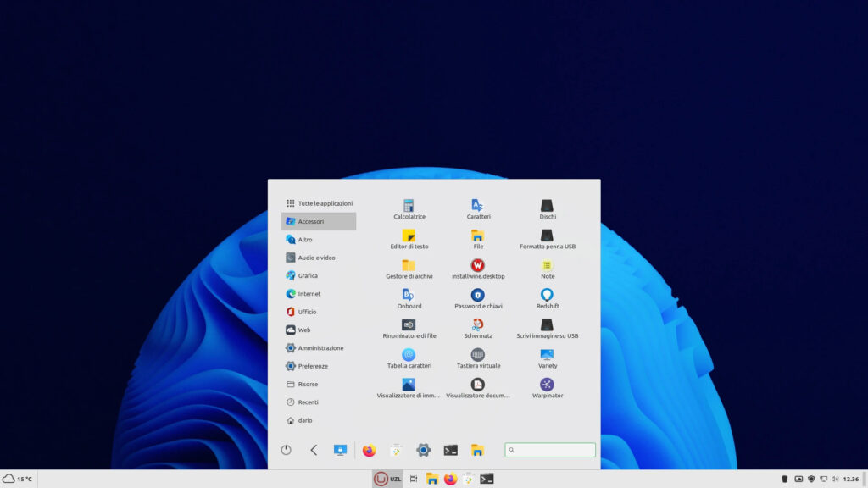
Task: Focus the menu search field
Action: [549, 450]
